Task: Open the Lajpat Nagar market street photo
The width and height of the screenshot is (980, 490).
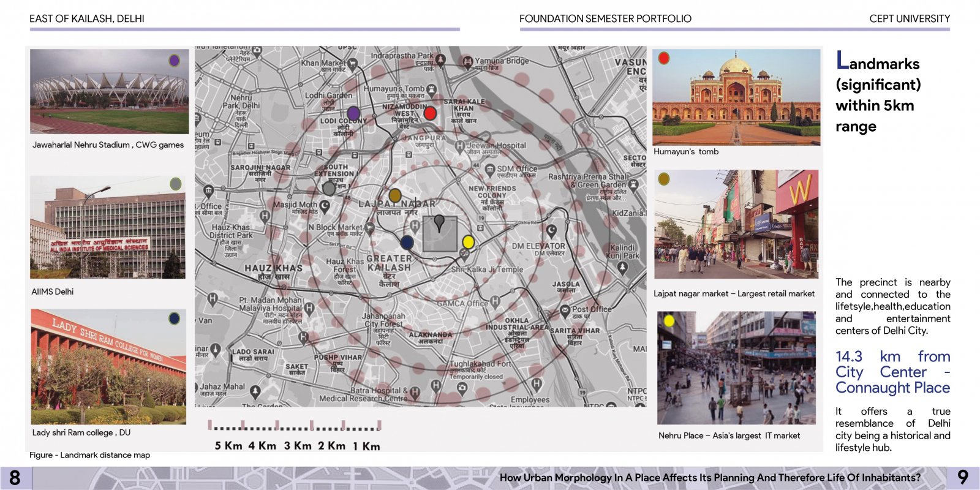Action: coord(736,224)
